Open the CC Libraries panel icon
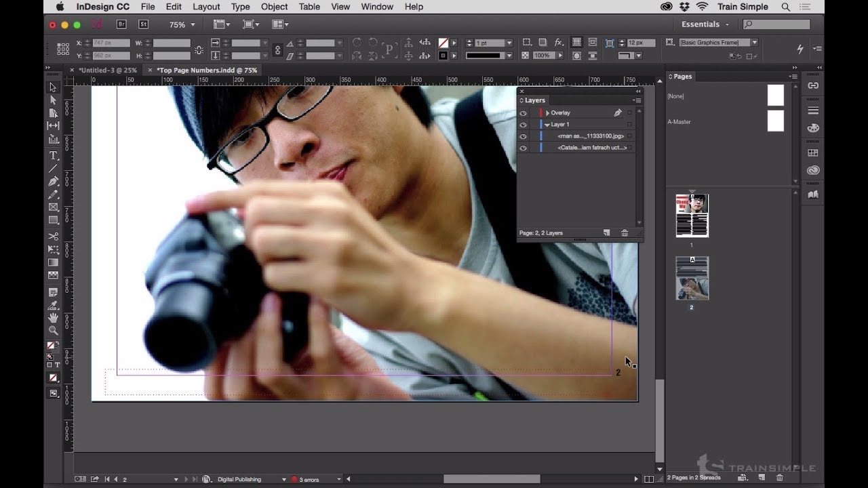This screenshot has height=488, width=868. click(813, 170)
